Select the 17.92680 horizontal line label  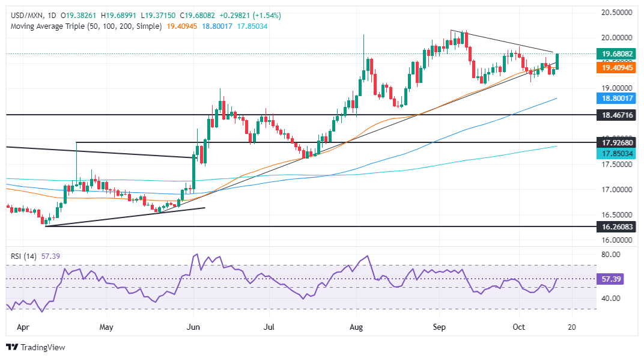[616, 142]
